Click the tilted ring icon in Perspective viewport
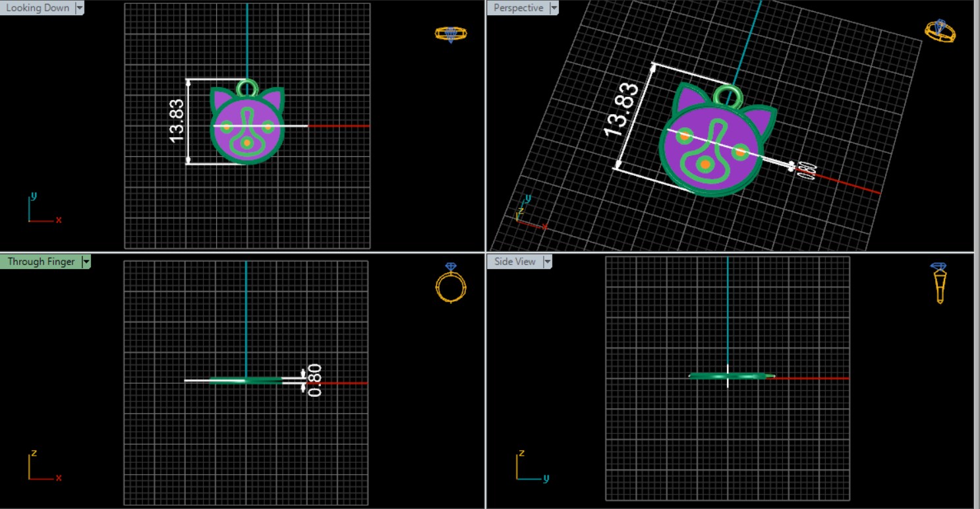This screenshot has width=980, height=509. pyautogui.click(x=940, y=31)
